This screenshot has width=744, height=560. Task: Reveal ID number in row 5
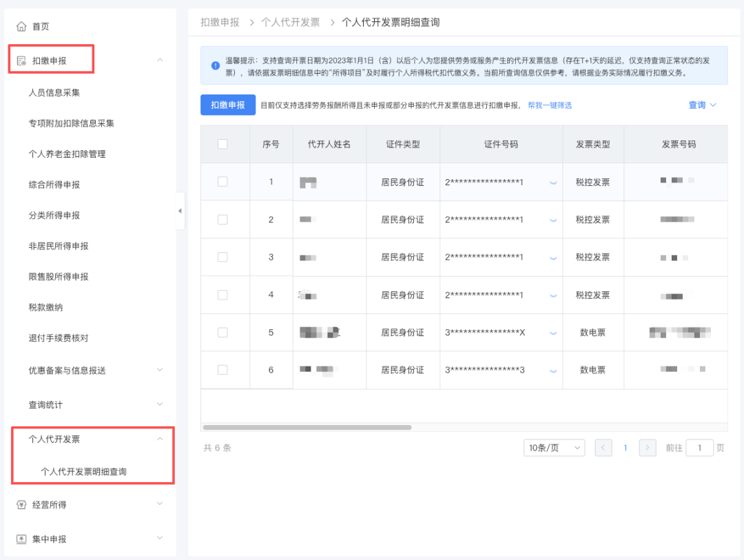coord(552,333)
